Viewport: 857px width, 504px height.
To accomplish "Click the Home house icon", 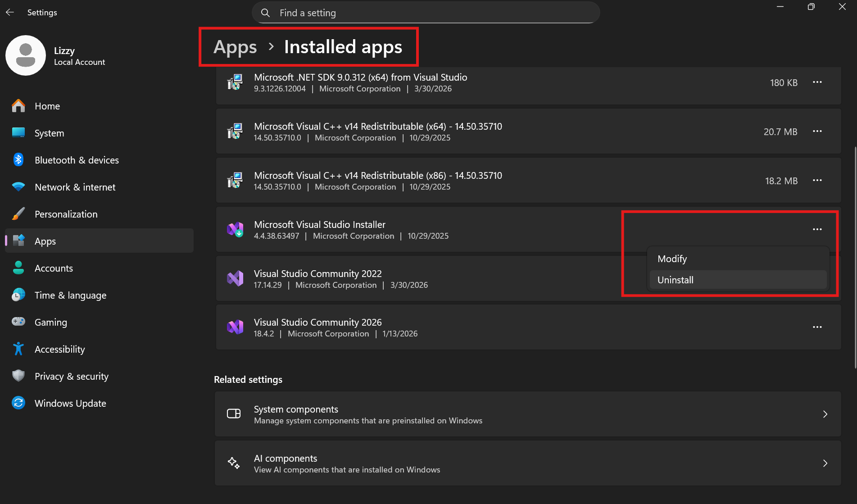I will [x=18, y=106].
